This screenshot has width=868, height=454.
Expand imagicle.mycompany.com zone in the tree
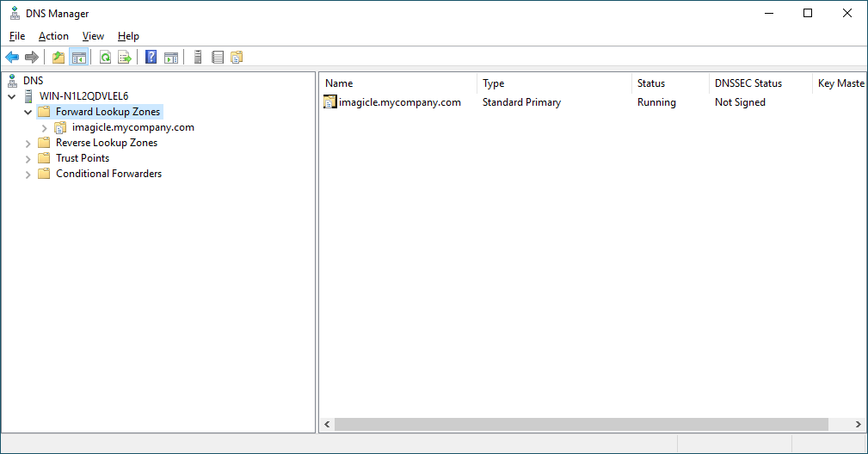point(45,127)
